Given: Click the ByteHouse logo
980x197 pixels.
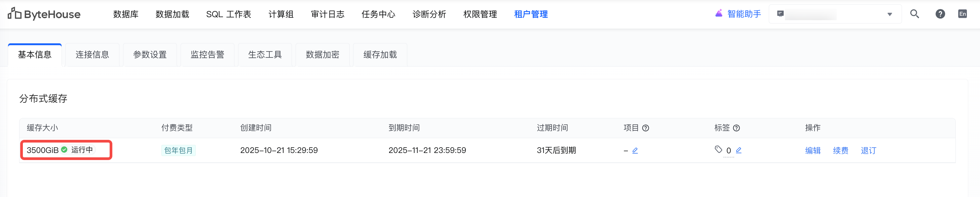Looking at the screenshot, I should coord(44,14).
